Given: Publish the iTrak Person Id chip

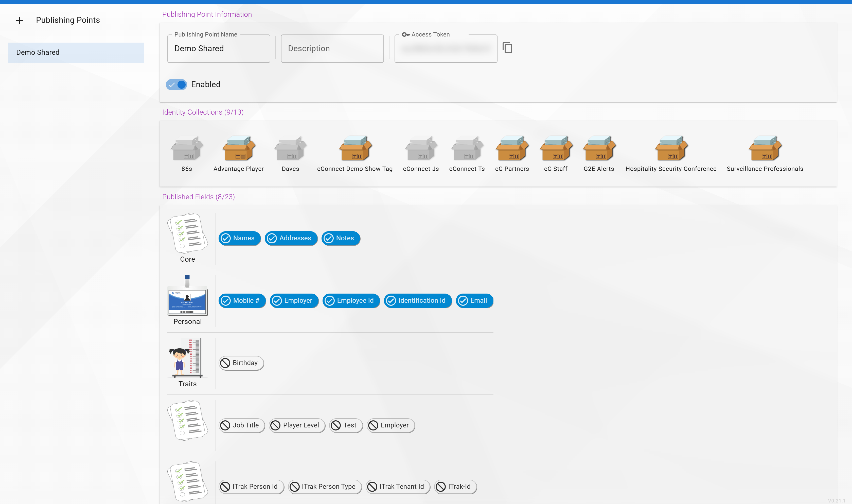Looking at the screenshot, I should (x=251, y=487).
